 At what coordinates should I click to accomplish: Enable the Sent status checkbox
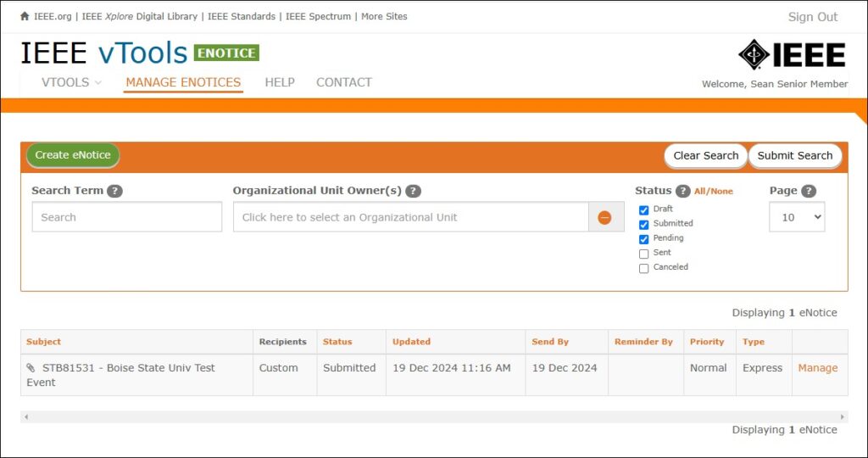point(644,254)
